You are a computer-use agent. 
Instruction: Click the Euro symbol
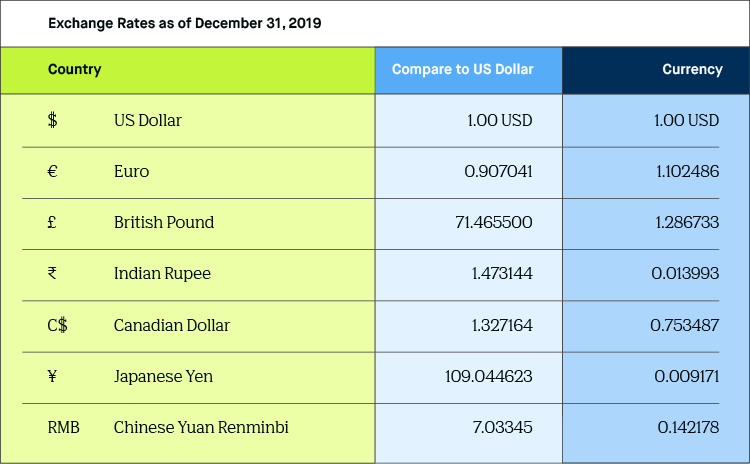coord(53,172)
